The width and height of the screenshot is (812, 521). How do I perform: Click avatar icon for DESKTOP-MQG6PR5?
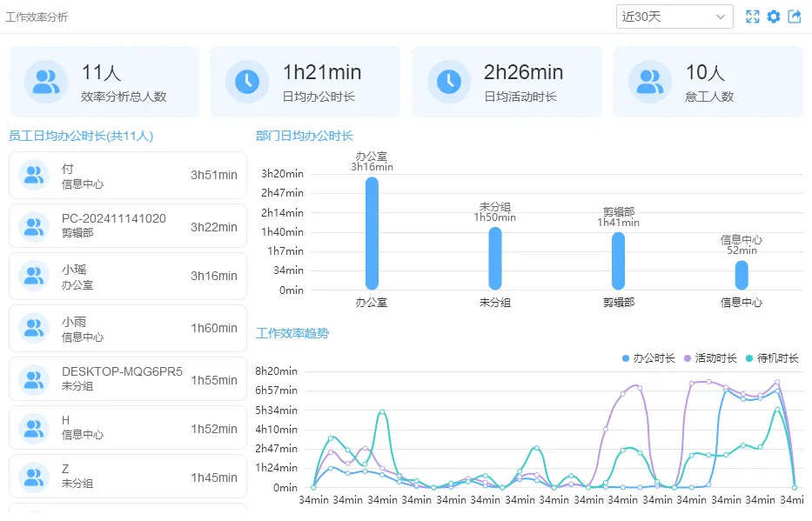34,379
